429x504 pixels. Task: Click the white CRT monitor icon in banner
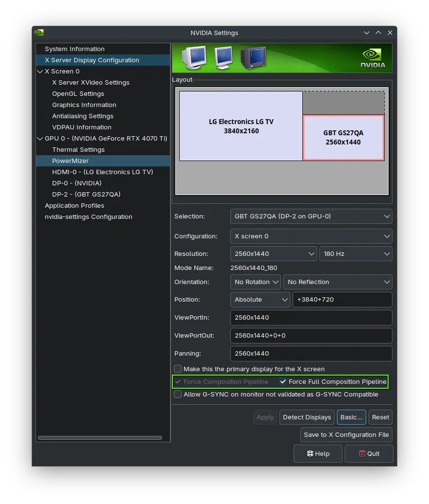click(x=194, y=57)
